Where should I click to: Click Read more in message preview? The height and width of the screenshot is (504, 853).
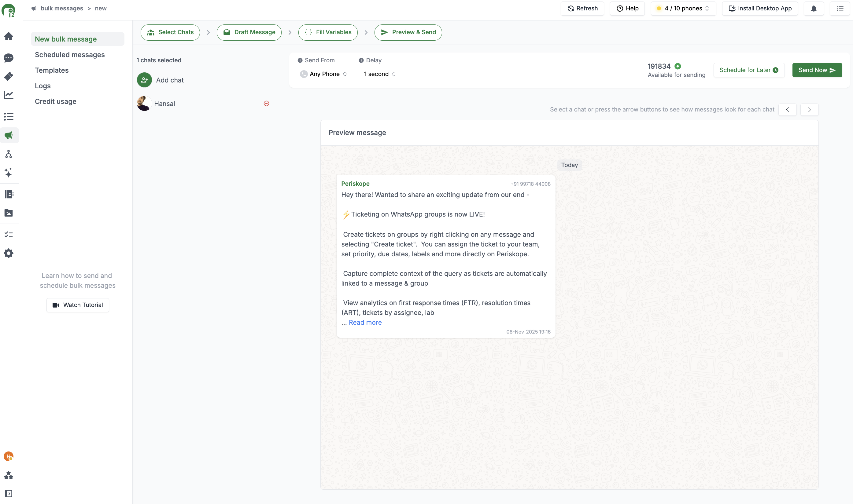tap(365, 322)
